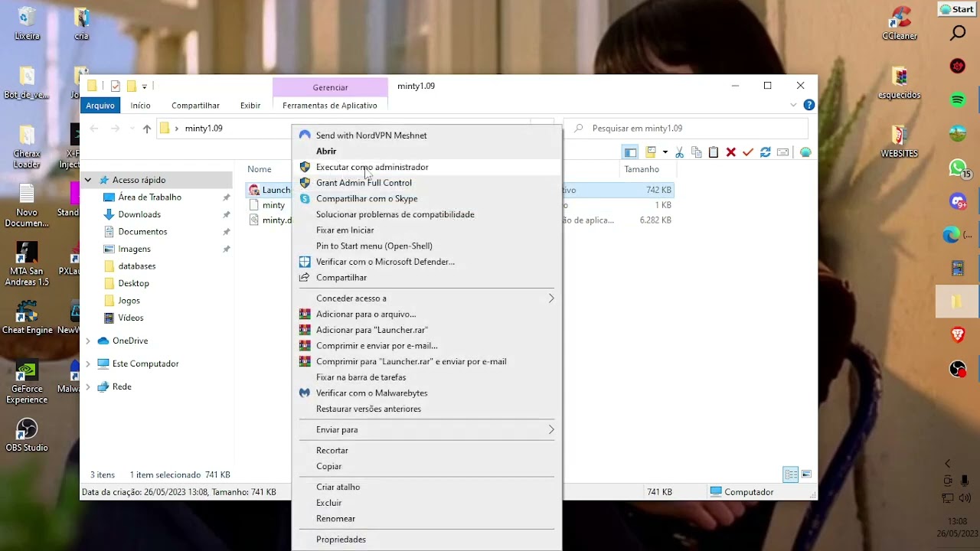Click the clipboard paste toolbar icon
This screenshot has width=980, height=551.
[x=714, y=152]
